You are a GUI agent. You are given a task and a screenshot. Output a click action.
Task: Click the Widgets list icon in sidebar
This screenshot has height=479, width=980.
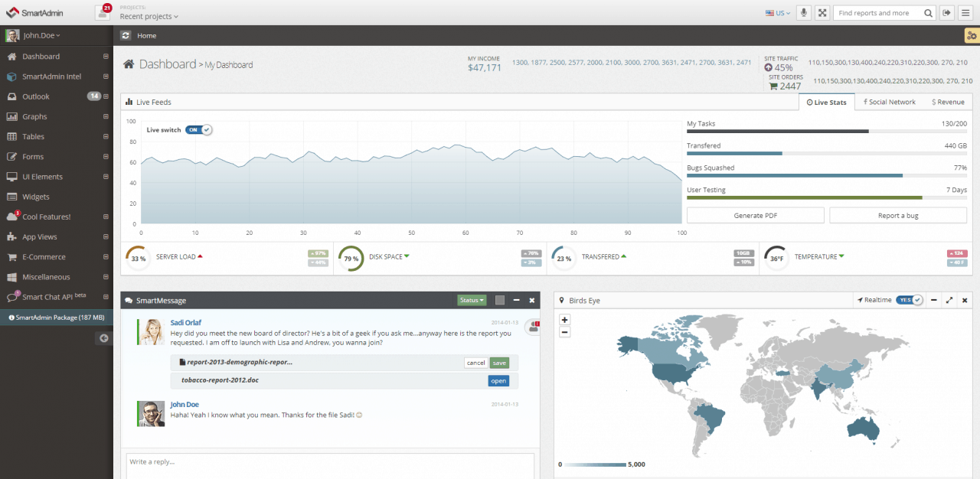pos(11,197)
